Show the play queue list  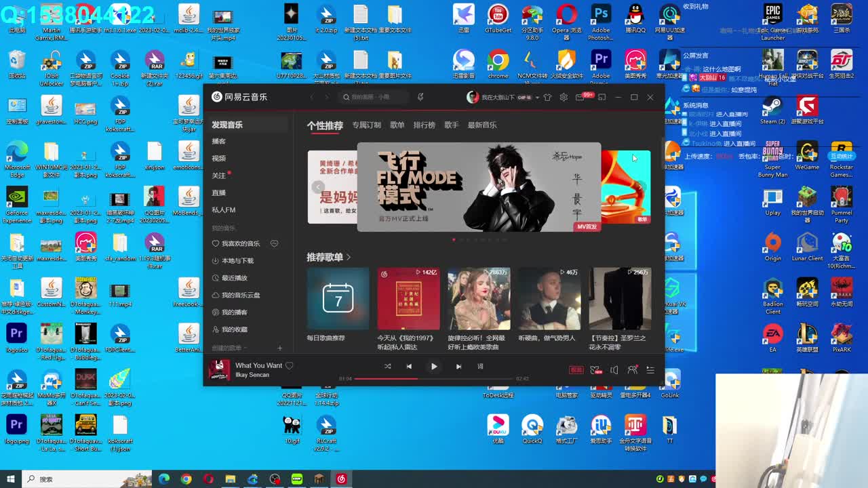coord(650,370)
